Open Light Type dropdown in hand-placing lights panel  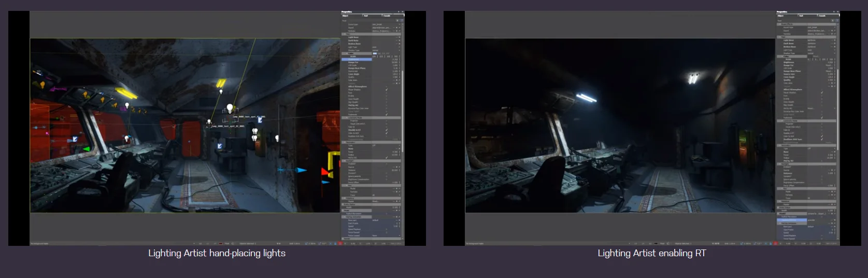(386, 47)
